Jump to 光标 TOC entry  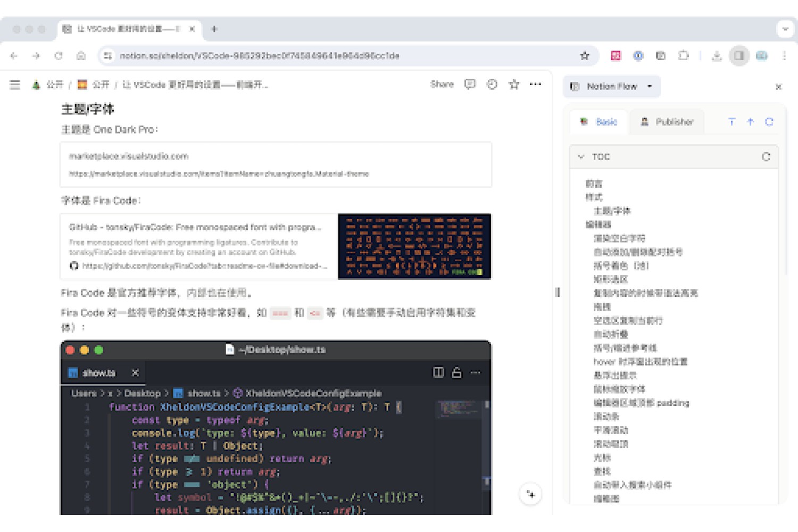pyautogui.click(x=602, y=458)
